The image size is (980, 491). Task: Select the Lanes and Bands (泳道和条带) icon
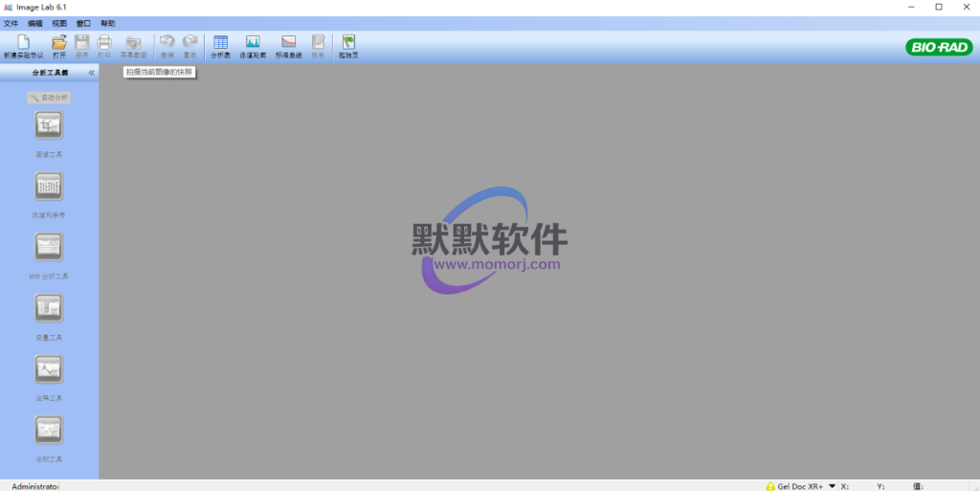click(49, 186)
